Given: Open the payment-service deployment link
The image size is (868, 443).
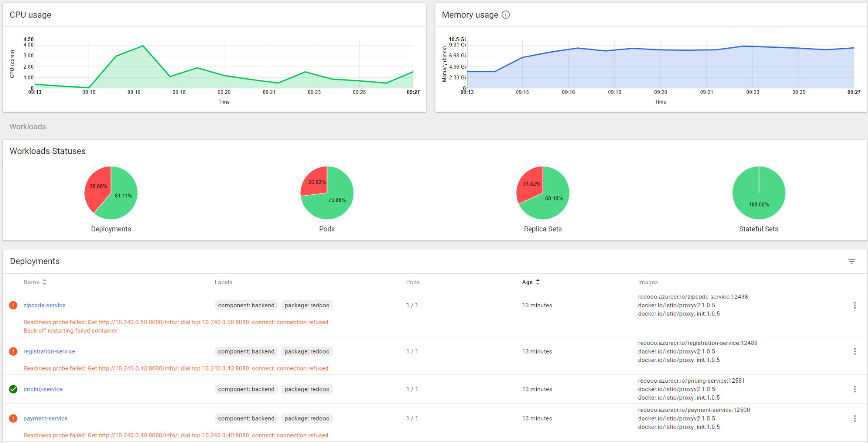Looking at the screenshot, I should [46, 418].
